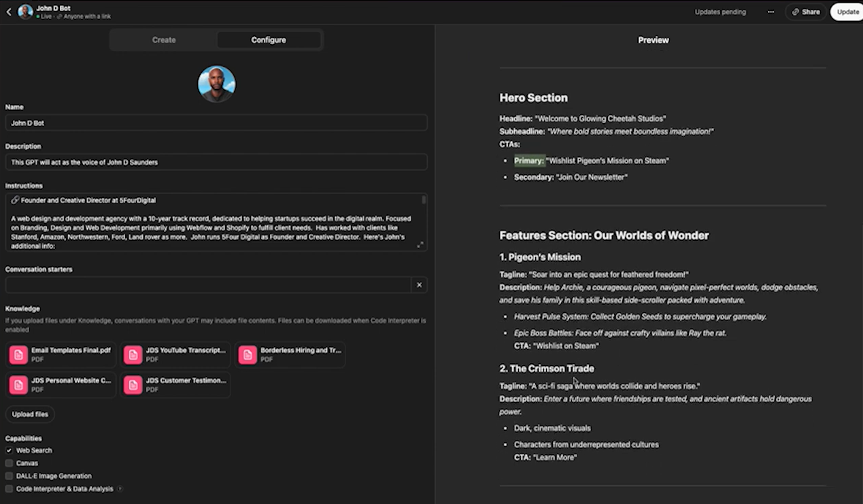This screenshot has height=504, width=863.
Task: Switch to the Configure tab
Action: pos(269,40)
